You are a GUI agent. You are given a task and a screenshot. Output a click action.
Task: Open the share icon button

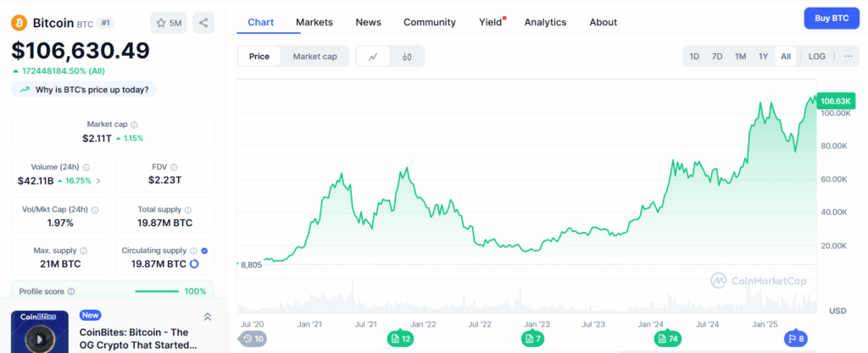tap(203, 23)
